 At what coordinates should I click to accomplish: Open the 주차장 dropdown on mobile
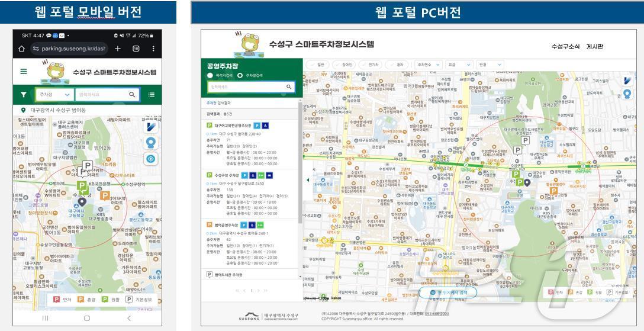coord(54,94)
